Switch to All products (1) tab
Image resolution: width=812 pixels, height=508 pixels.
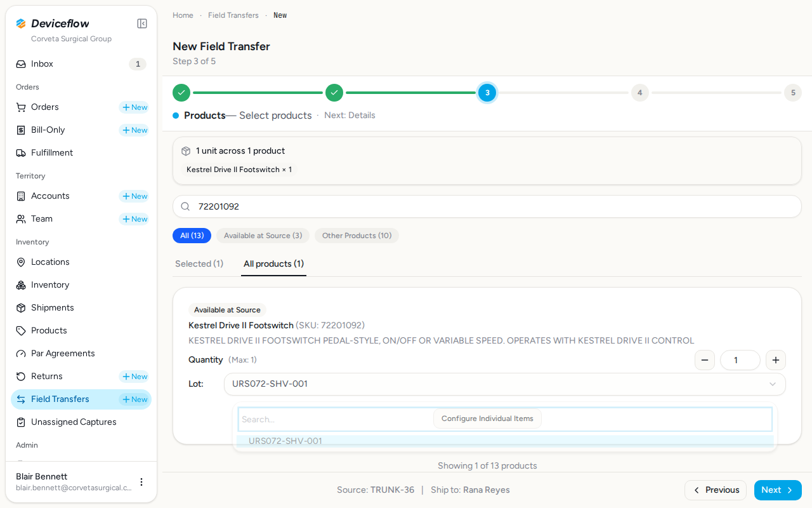point(273,264)
